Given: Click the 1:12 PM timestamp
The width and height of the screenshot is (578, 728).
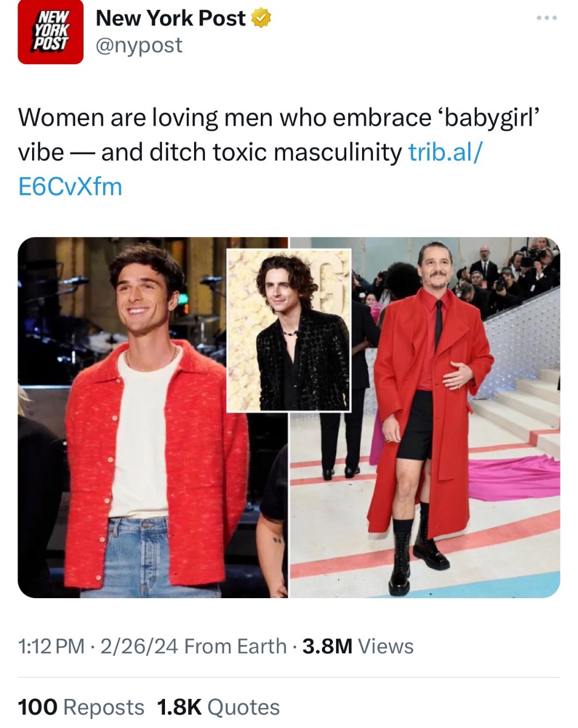Looking at the screenshot, I should pyautogui.click(x=52, y=646).
